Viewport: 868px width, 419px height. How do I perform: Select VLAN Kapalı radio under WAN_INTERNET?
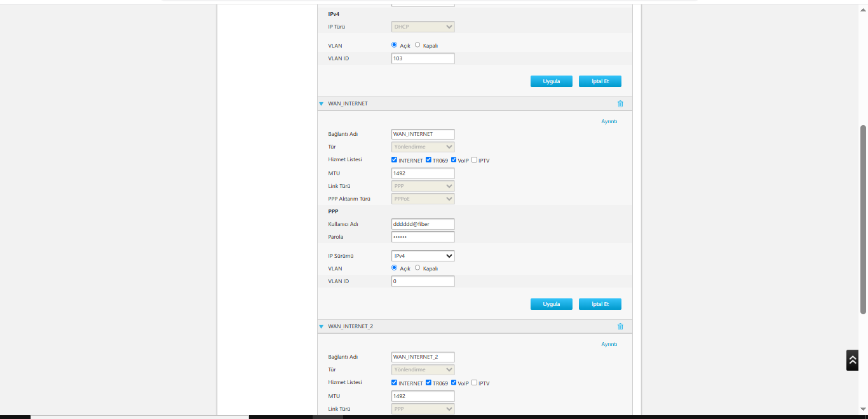point(417,268)
